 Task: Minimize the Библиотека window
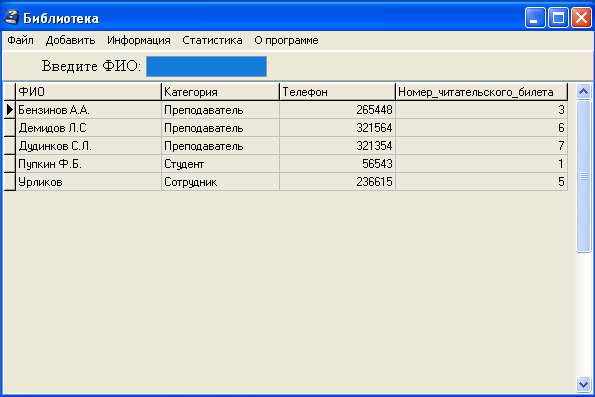pyautogui.click(x=535, y=18)
